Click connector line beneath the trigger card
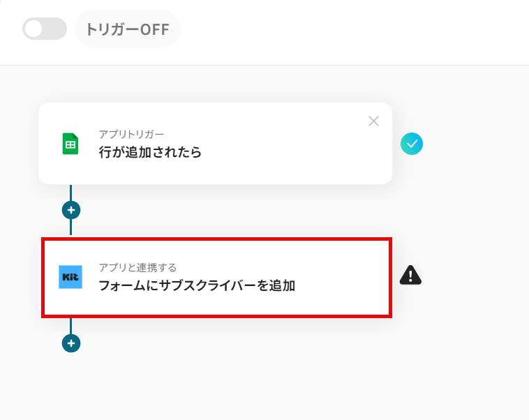Viewport: 529px width, 420px height. click(71, 192)
